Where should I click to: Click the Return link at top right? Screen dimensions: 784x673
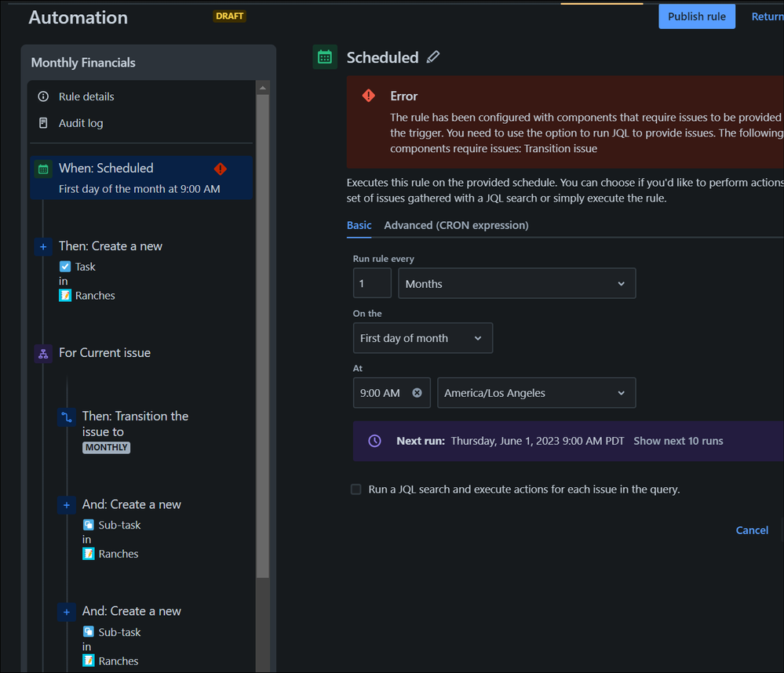pyautogui.click(x=767, y=16)
